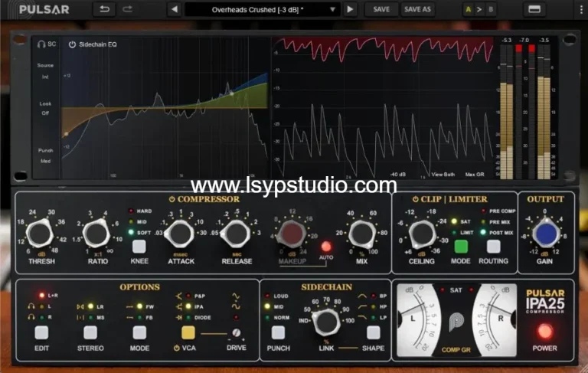The height and width of the screenshot is (373, 588).
Task: Click the undo arrow in the top bar
Action: tap(104, 9)
